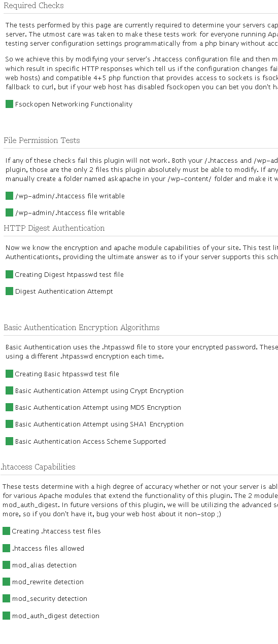
Task: Click the Basic Authentication Encryption Algorithms heading
Action: 82,328
